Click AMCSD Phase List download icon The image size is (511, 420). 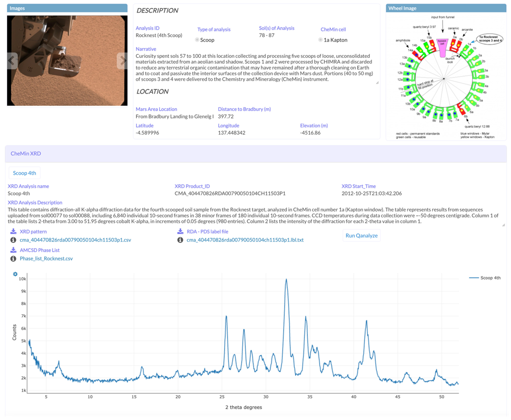click(x=13, y=250)
